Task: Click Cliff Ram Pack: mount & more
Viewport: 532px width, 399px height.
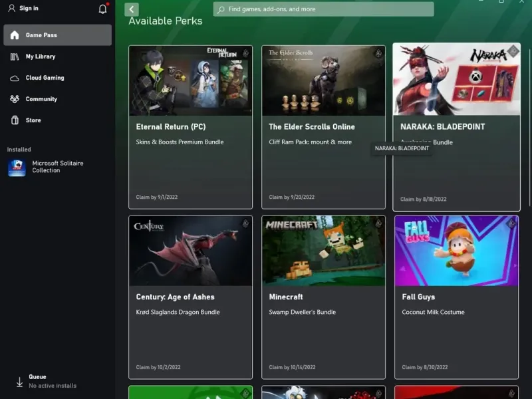Action: [x=310, y=142]
